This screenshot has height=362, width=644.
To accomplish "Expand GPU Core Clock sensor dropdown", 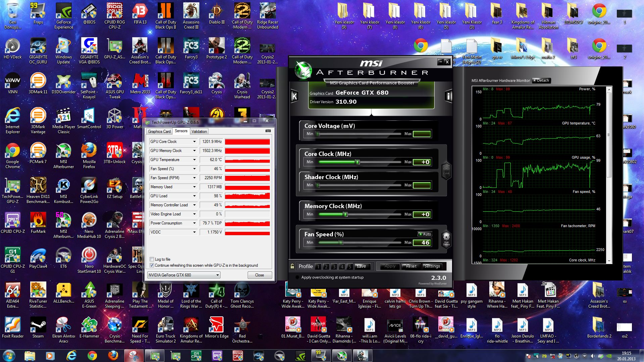I will pos(194,142).
